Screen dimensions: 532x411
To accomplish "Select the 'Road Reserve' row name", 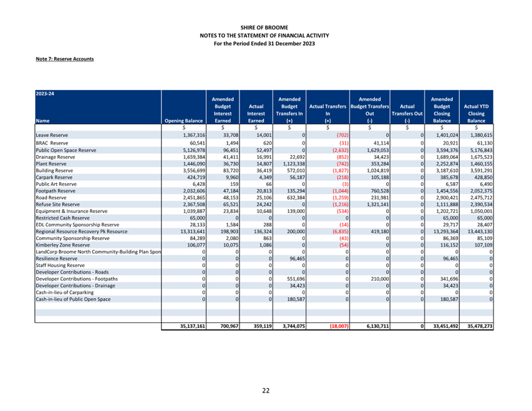I will [51, 198].
